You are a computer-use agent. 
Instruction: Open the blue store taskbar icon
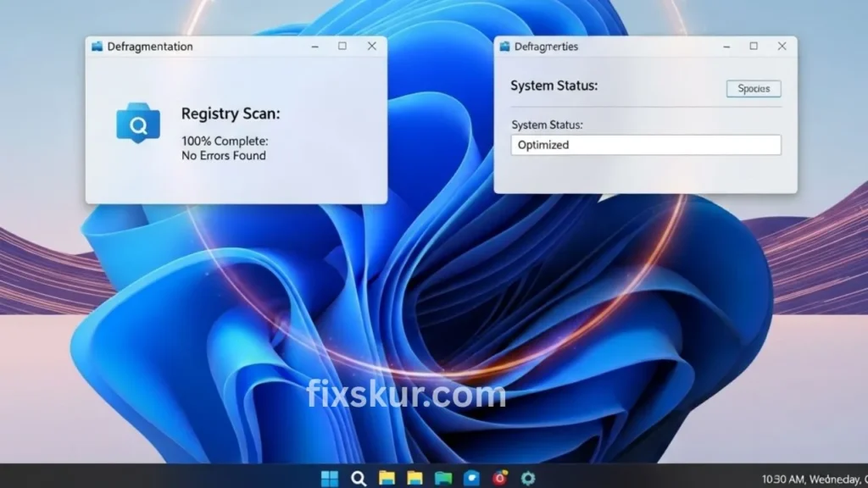(471, 478)
